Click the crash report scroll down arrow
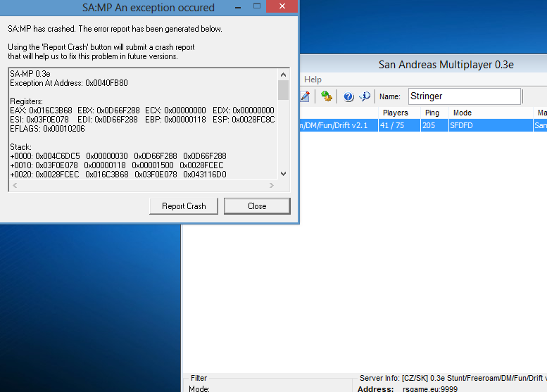547x392 pixels. click(x=283, y=174)
